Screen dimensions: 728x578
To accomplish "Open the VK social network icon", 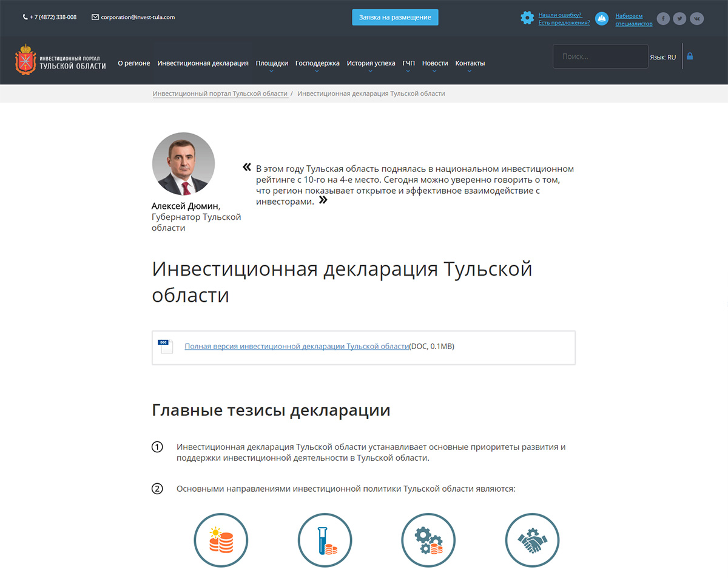I will (697, 19).
